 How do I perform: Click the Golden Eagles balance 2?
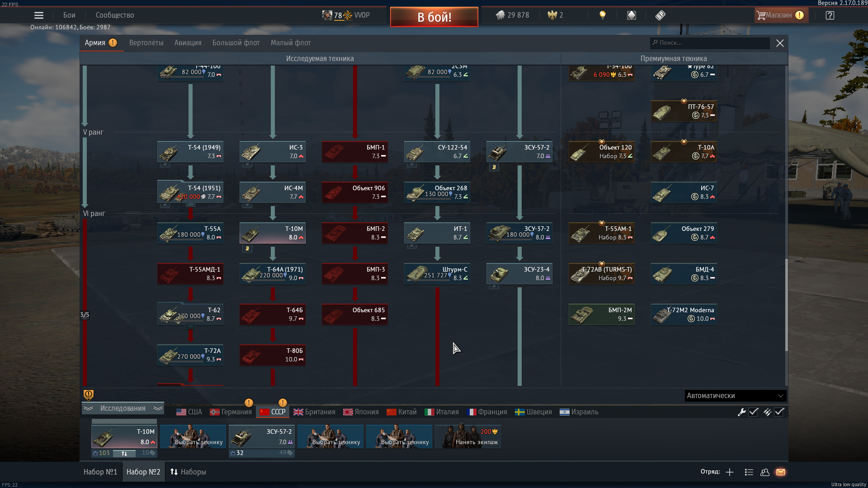pos(555,15)
